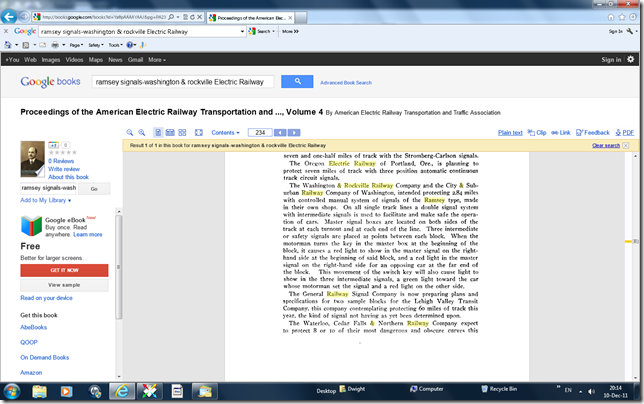Open the More dropdown in Google bar
Image resolution: width=644 pixels, height=404 pixels.
coord(148,60)
